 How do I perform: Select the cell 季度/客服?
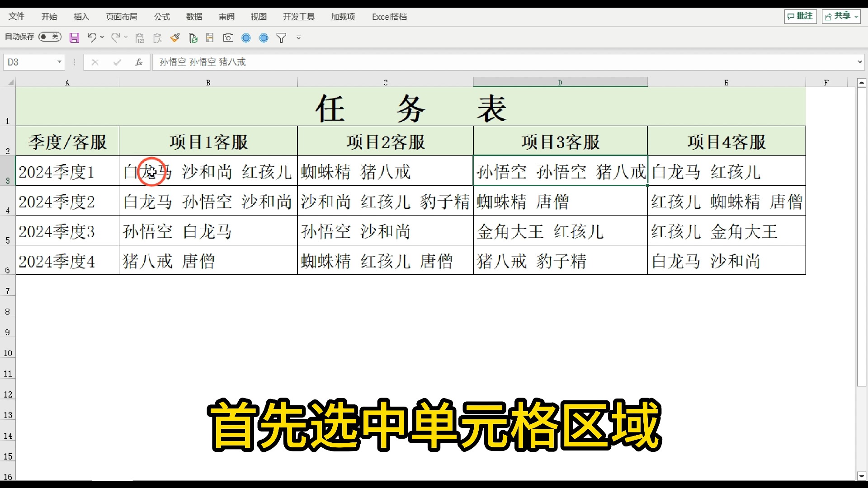click(67, 141)
